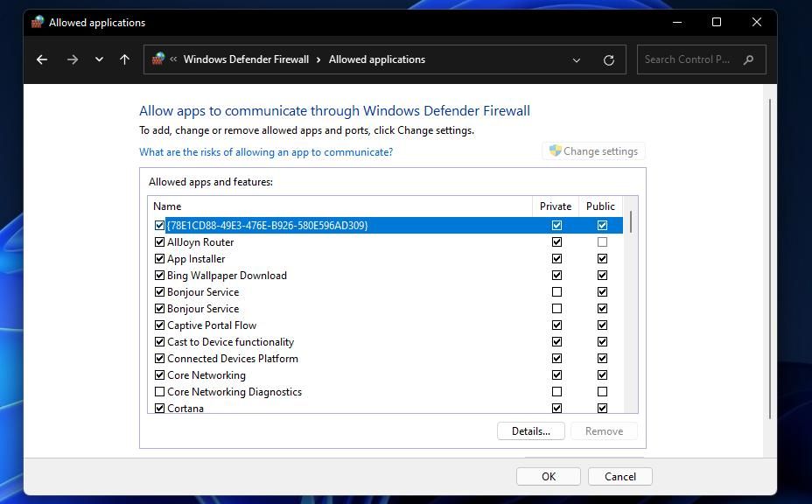This screenshot has width=812, height=504.
Task: Select Bing Wallpaper Download row
Action: click(385, 275)
